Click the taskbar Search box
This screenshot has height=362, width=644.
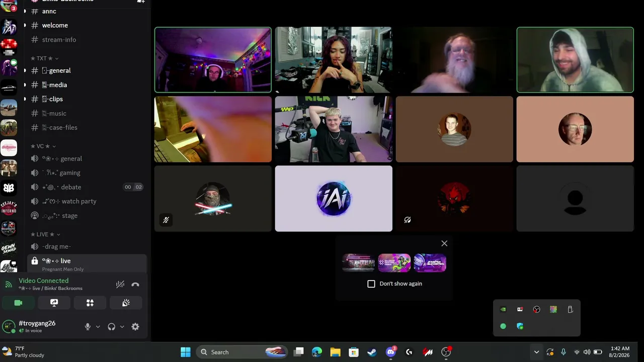pos(242,352)
